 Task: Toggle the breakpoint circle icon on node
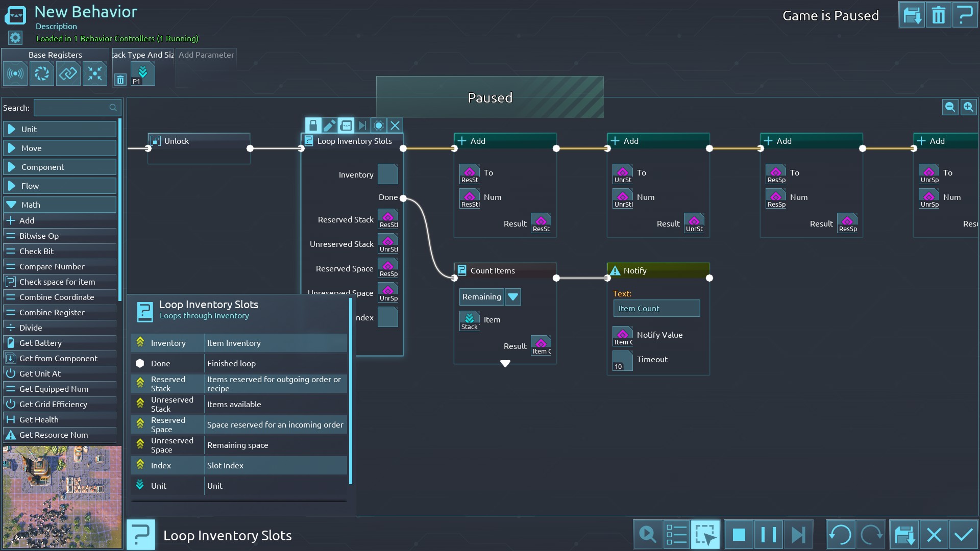(x=378, y=126)
